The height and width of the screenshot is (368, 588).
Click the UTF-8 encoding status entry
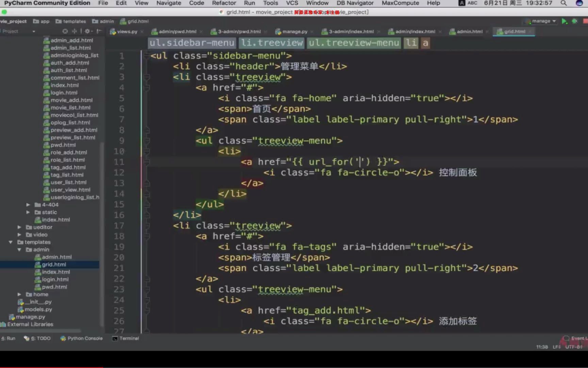(574, 347)
